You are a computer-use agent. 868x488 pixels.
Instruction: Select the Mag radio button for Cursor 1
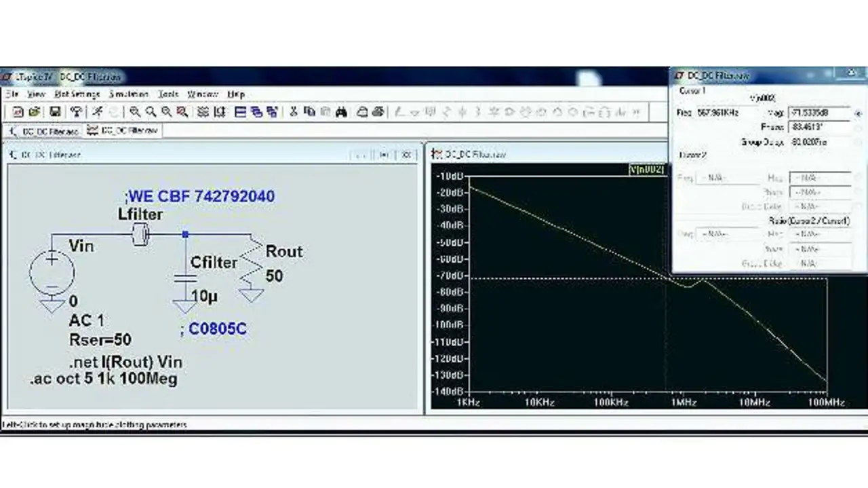[859, 113]
